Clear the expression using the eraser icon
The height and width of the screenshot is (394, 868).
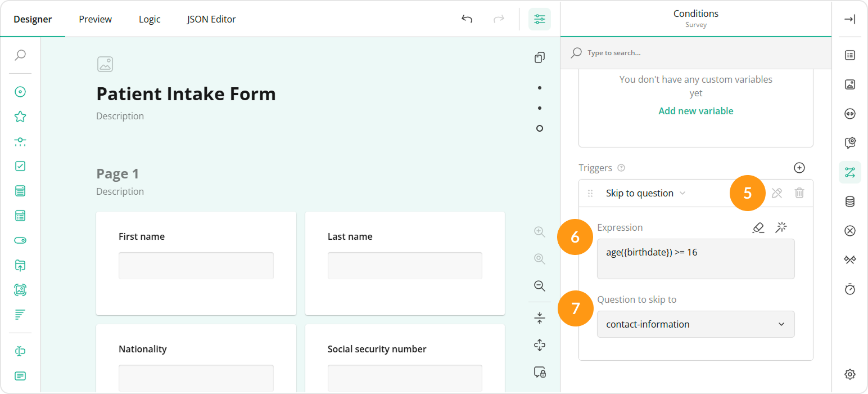[758, 227]
